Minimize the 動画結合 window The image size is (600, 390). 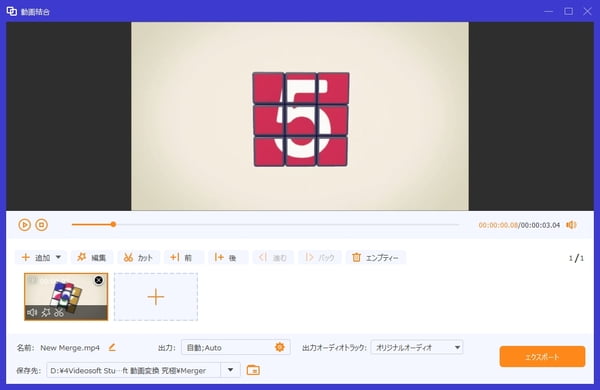tap(549, 11)
